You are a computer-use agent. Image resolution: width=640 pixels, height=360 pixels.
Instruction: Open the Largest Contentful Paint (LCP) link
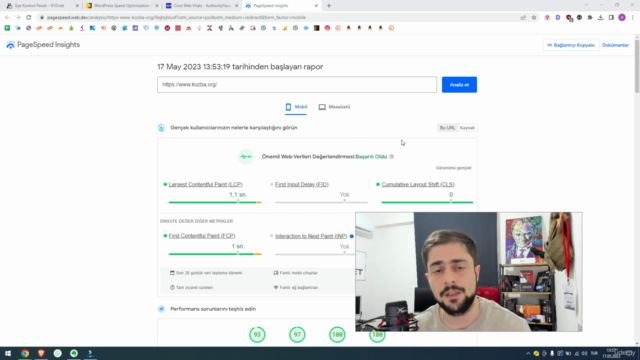pyautogui.click(x=206, y=184)
